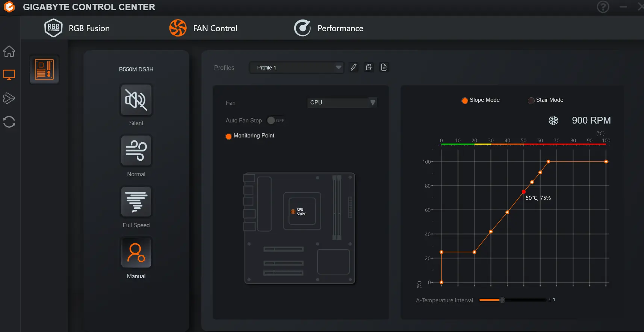Select the curve point at 30°C

pos(491,232)
